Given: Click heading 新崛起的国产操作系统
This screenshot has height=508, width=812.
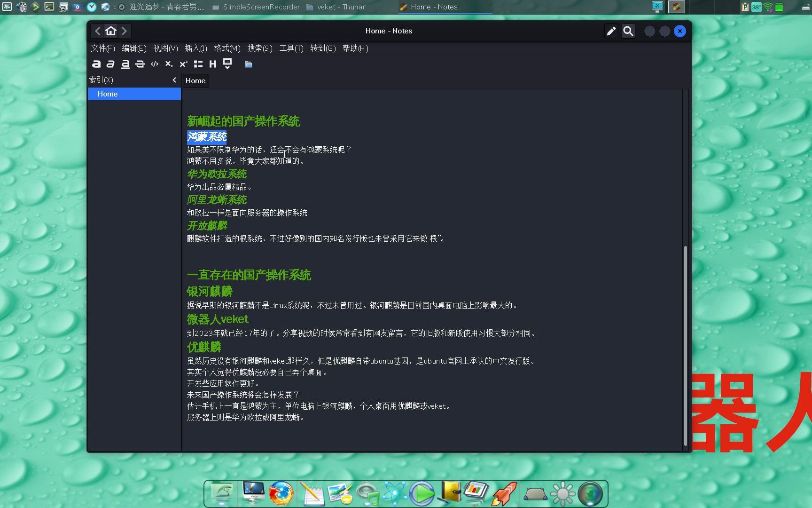Looking at the screenshot, I should [243, 121].
